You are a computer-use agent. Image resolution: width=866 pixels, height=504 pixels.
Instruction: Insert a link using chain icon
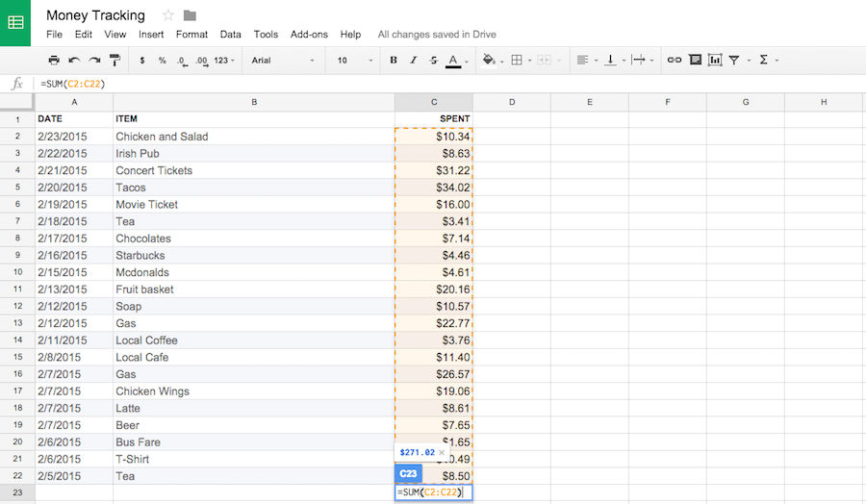pos(674,61)
